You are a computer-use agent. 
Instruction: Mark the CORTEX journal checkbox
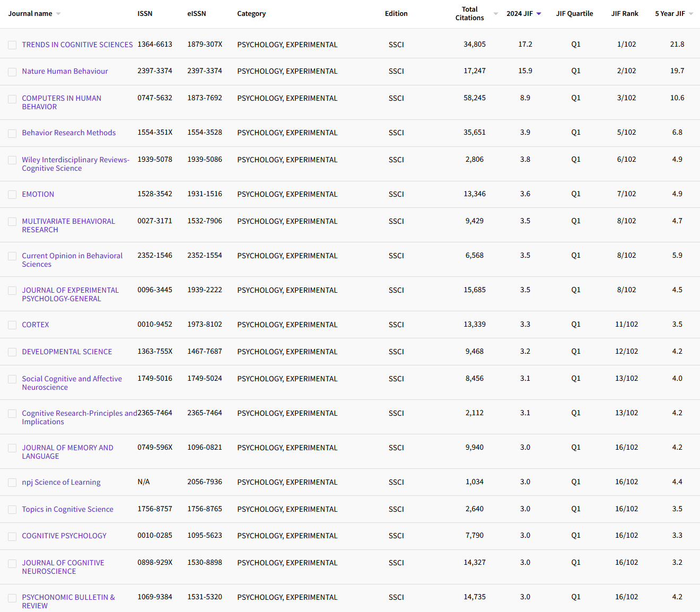(x=12, y=325)
